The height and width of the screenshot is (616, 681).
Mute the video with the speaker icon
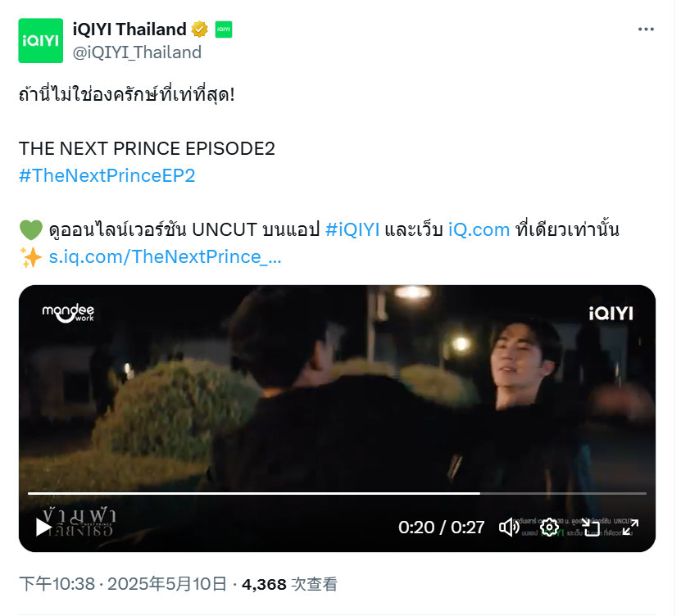(509, 527)
